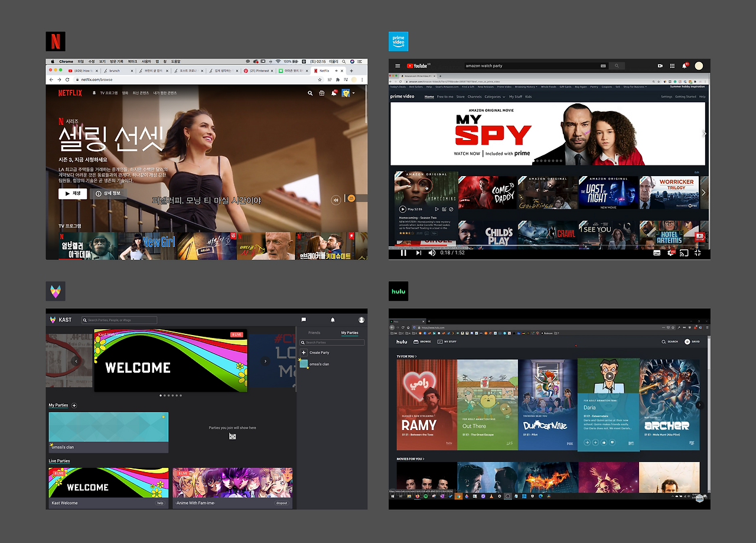Open 최신 콘텐츠 in Netflix navigation
This screenshot has height=543, width=756.
[140, 93]
